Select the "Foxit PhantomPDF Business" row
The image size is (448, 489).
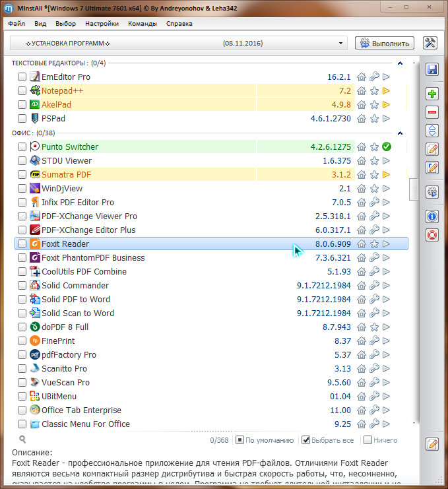211,257
